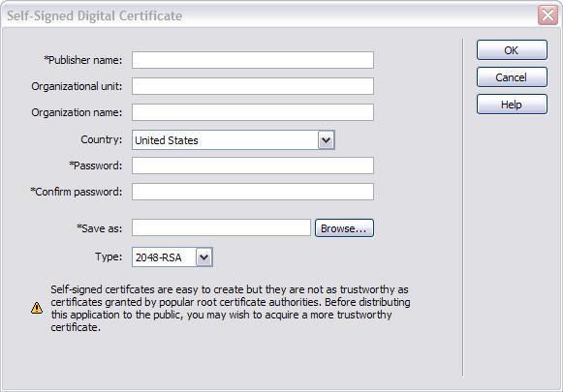Open the Browse file chooser
The height and width of the screenshot is (392, 563).
344,228
